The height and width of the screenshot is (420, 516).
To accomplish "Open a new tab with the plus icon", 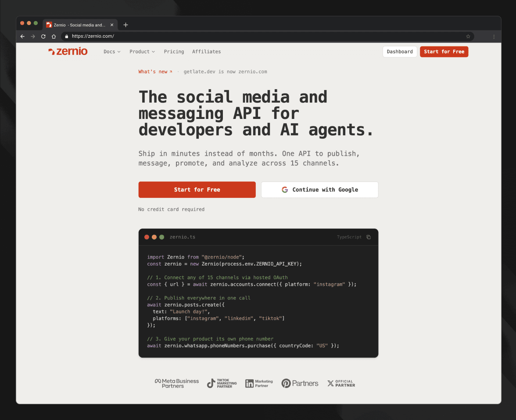I will [x=125, y=25].
